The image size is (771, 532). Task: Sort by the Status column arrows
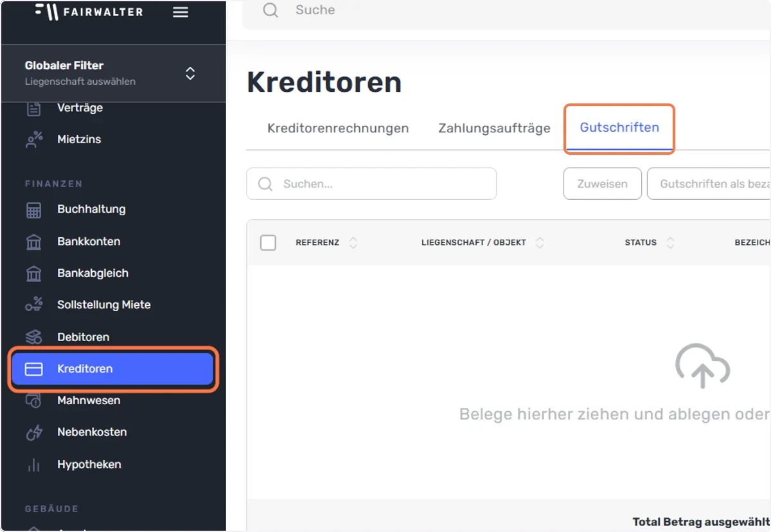point(670,243)
